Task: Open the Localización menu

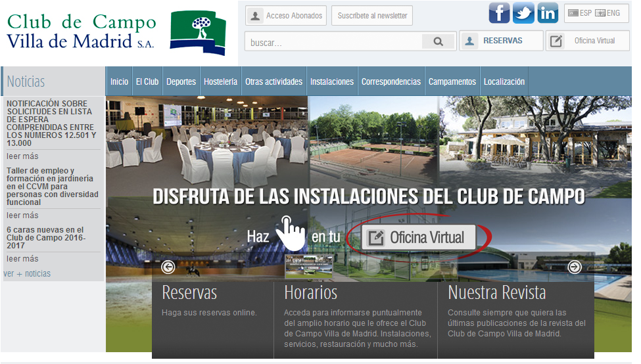Action: pos(504,81)
